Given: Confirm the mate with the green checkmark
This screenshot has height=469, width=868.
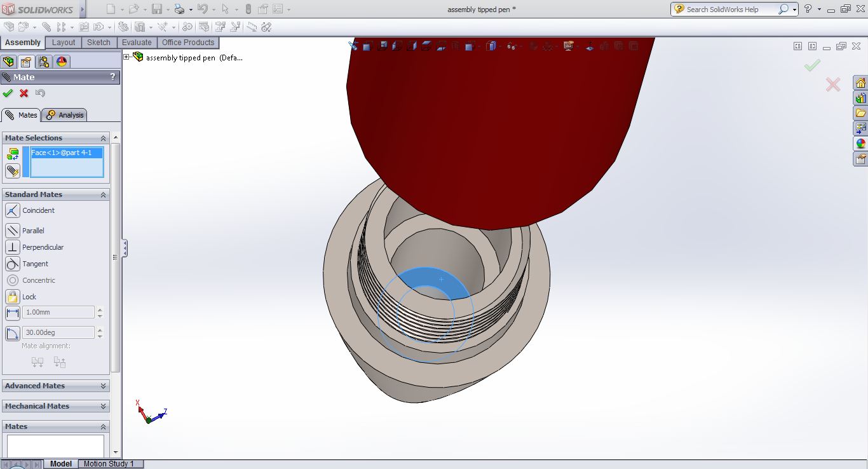Looking at the screenshot, I should click(x=8, y=93).
